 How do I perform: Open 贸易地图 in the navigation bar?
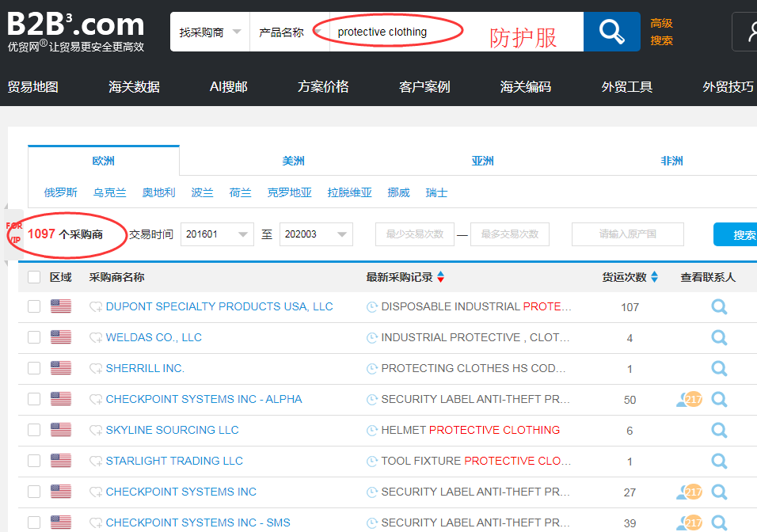pos(32,87)
